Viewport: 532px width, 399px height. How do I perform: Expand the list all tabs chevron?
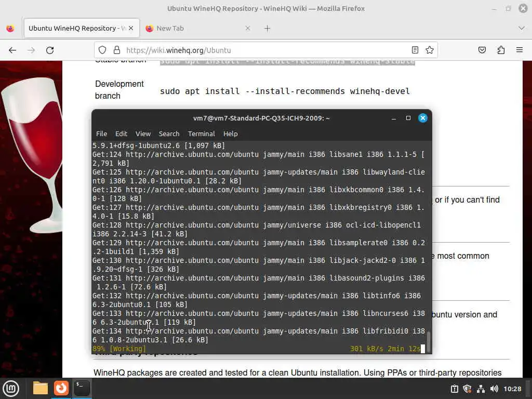522,28
